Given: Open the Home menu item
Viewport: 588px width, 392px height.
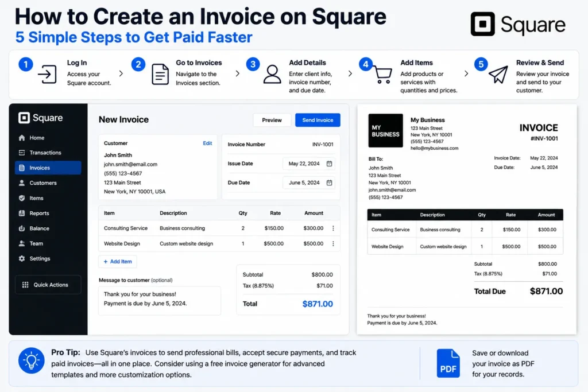Looking at the screenshot, I should pos(48,138).
